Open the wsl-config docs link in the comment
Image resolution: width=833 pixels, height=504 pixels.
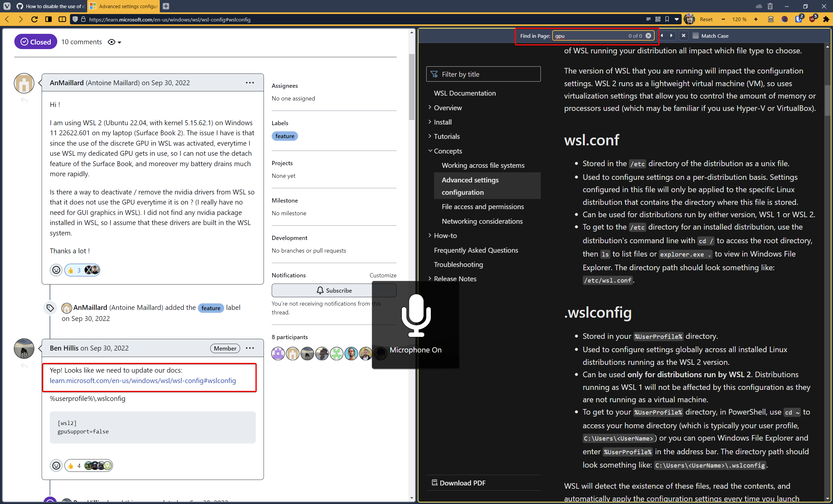pyautogui.click(x=142, y=380)
